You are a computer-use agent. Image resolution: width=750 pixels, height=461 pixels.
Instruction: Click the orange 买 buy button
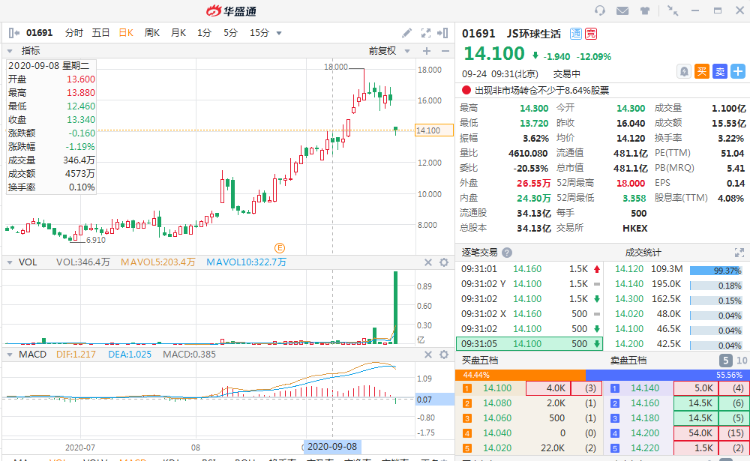[702, 72]
